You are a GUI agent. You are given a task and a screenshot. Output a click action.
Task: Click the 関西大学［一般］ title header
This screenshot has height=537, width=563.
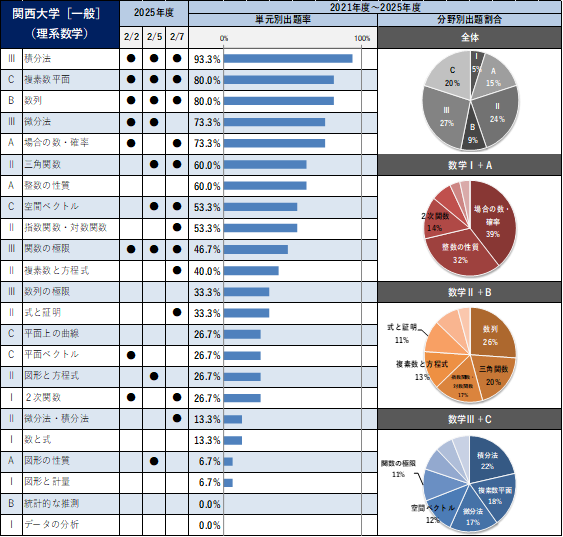pyautogui.click(x=60, y=24)
